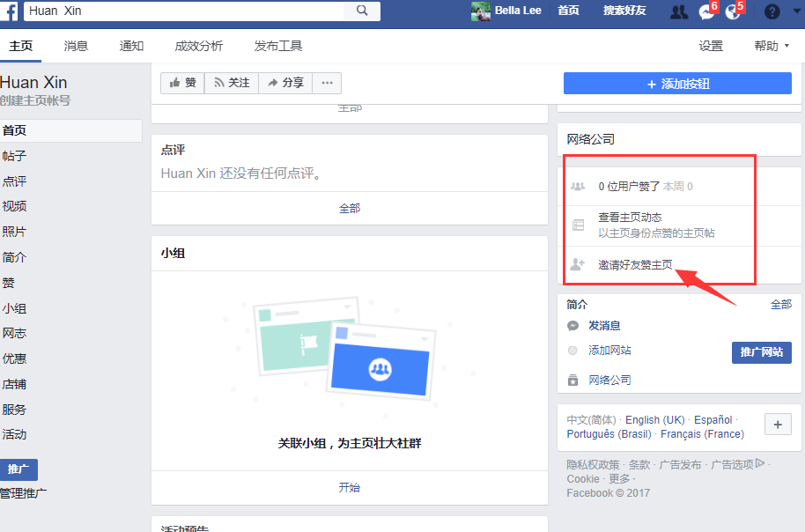Open 广告发布 footer link
This screenshot has width=805, height=532.
(680, 465)
